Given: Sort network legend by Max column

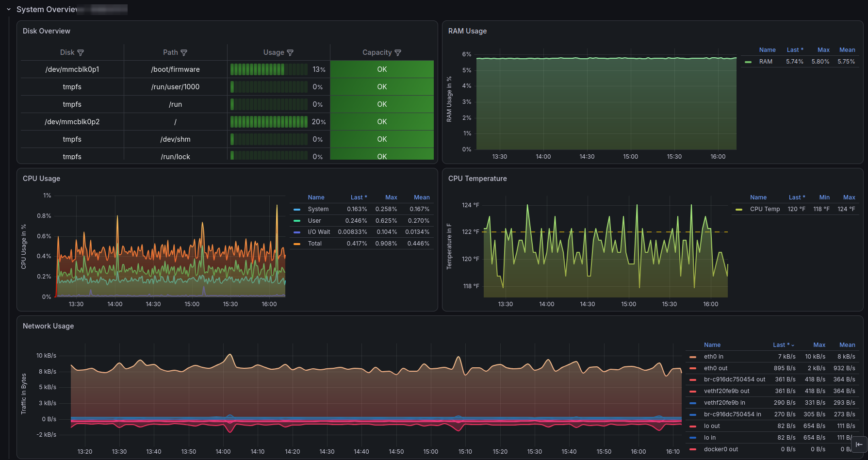Looking at the screenshot, I should [819, 345].
